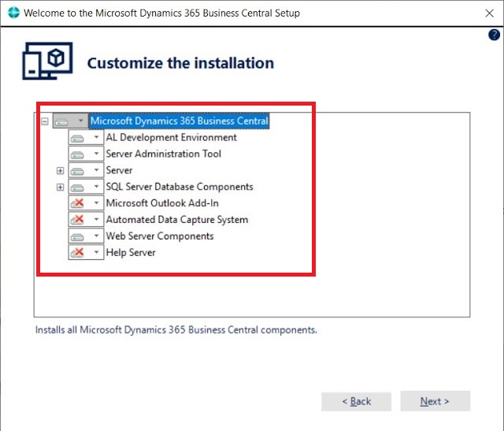The width and height of the screenshot is (504, 431).
Task: Collapse the Microsoft Dynamics 365 Business Central node
Action: (45, 121)
